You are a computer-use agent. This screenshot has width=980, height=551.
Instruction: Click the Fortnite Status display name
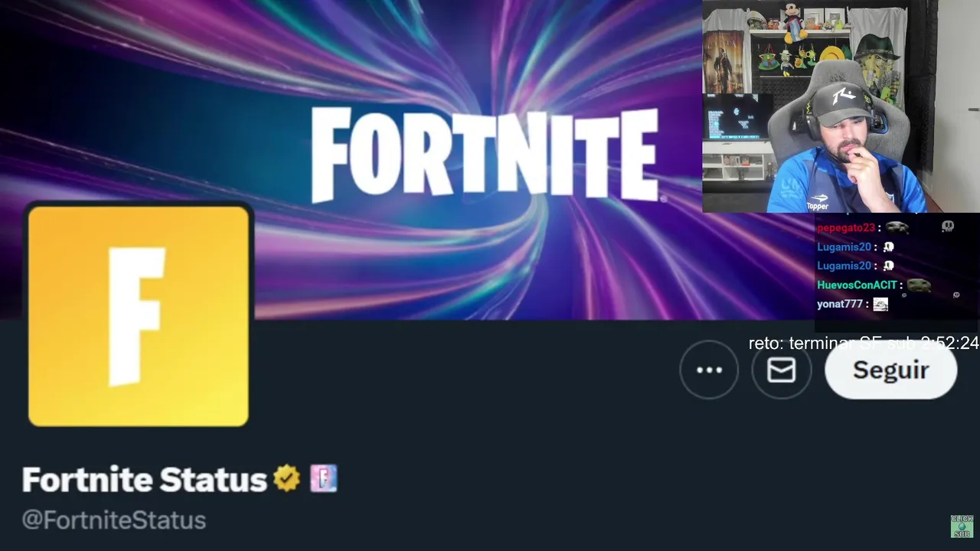point(145,480)
